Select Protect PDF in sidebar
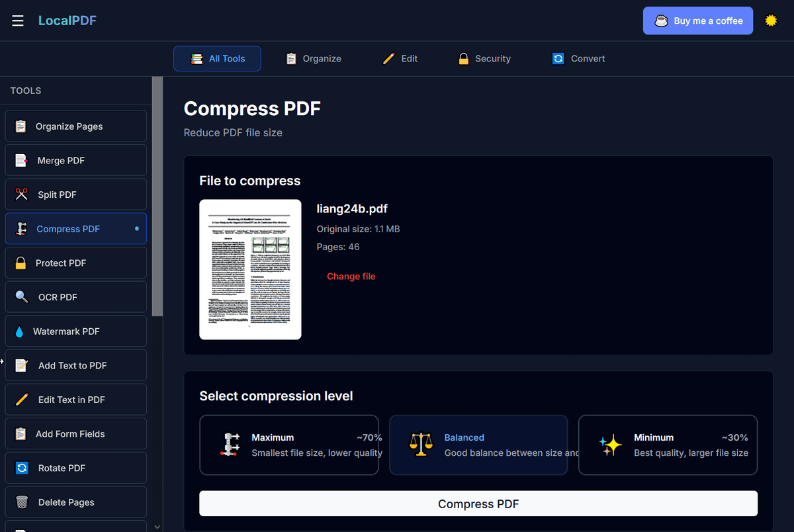794x532 pixels. [76, 263]
